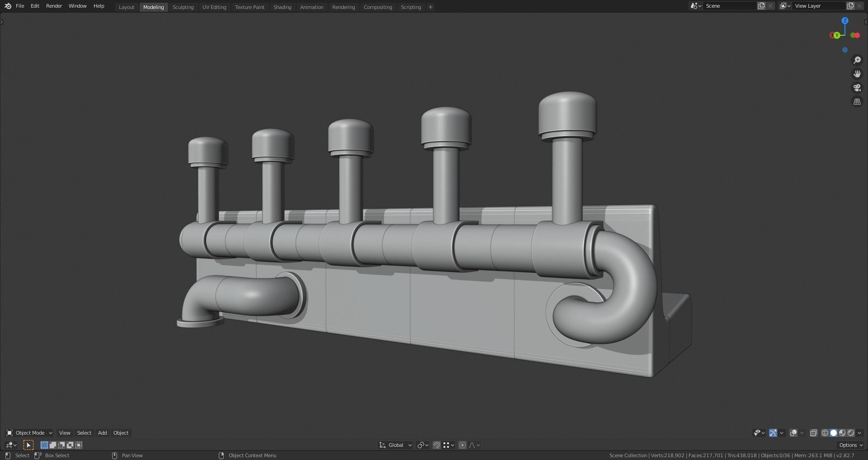Open object type visibility dropdown
This screenshot has height=460, width=868.
click(759, 433)
